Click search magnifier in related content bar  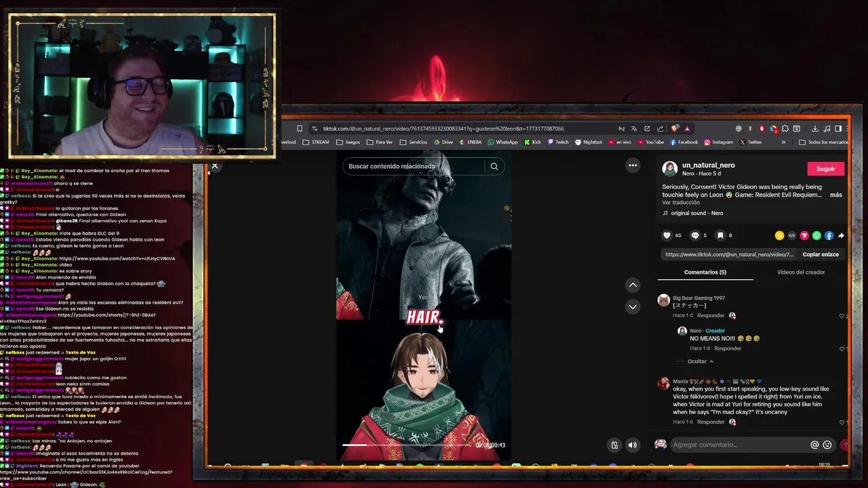pos(494,166)
